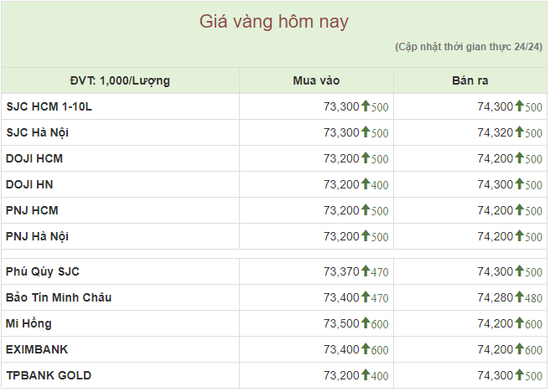This screenshot has width=550, height=392.
Task: Click Phú Qúy SJC sell price 74,300
Action: click(496, 271)
